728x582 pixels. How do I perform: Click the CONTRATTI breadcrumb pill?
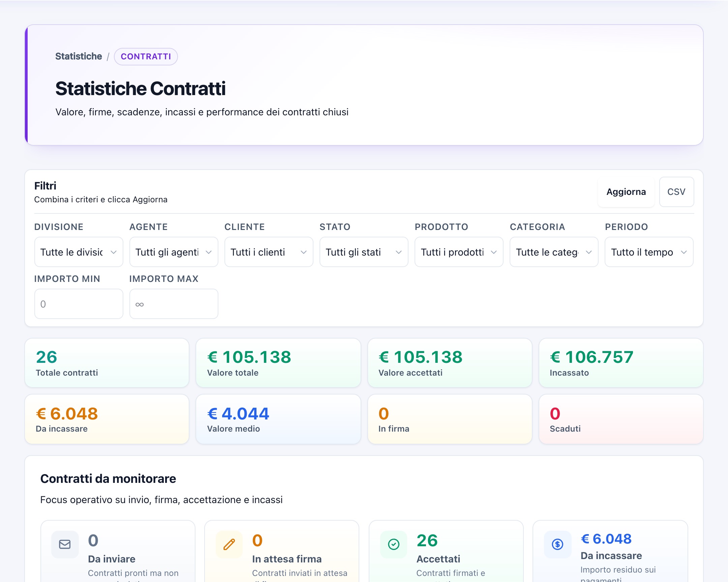(x=146, y=56)
